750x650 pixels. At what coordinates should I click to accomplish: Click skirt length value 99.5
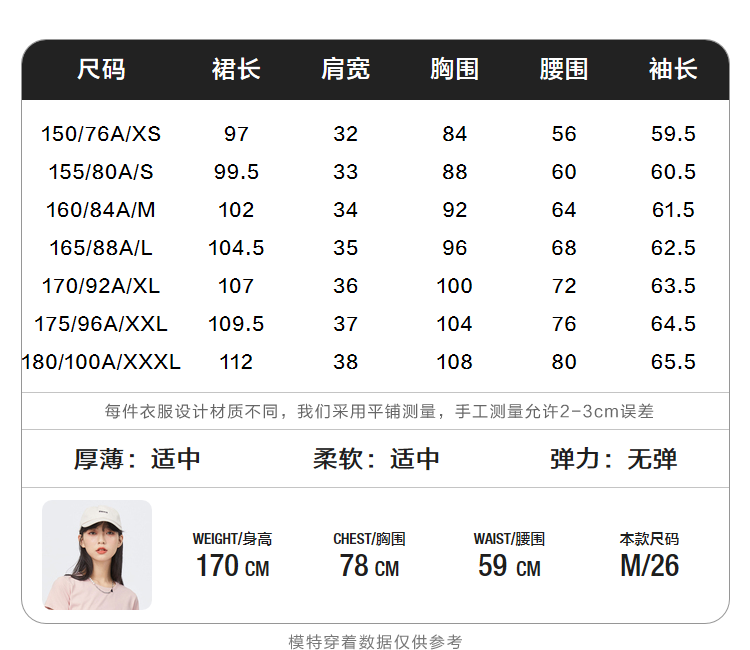pos(236,172)
